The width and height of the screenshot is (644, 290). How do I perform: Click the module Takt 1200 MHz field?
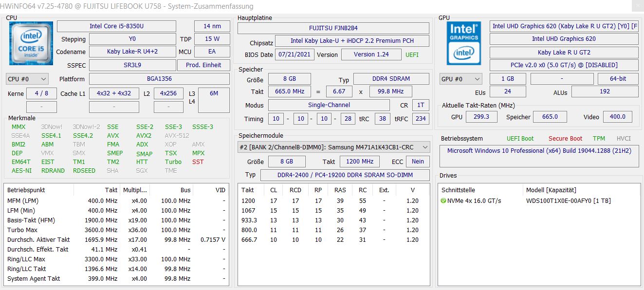pos(360,162)
